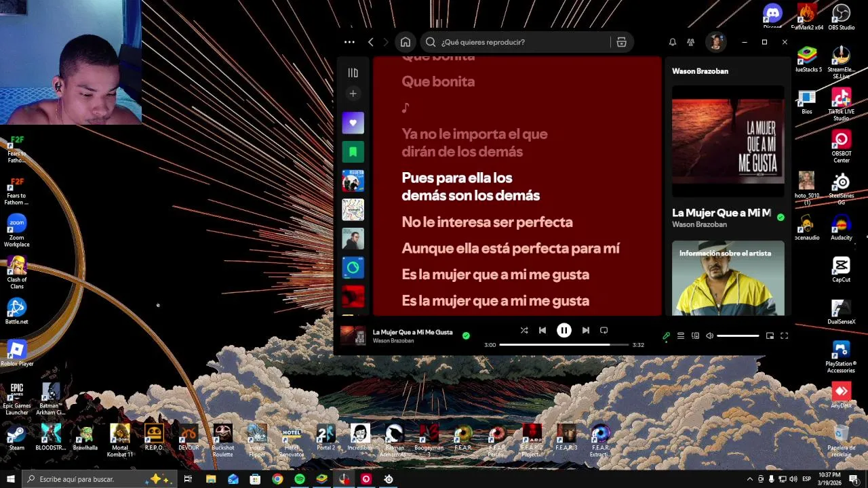
Task: Go forward in Spotify history
Action: click(386, 42)
